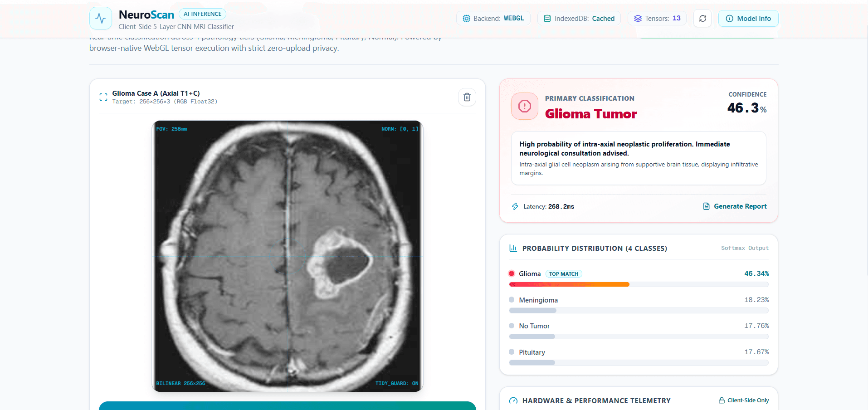Screen dimensions: 868x410
Task: Click the 'BILINEAR 256×256' overlay label
Action: click(x=180, y=383)
